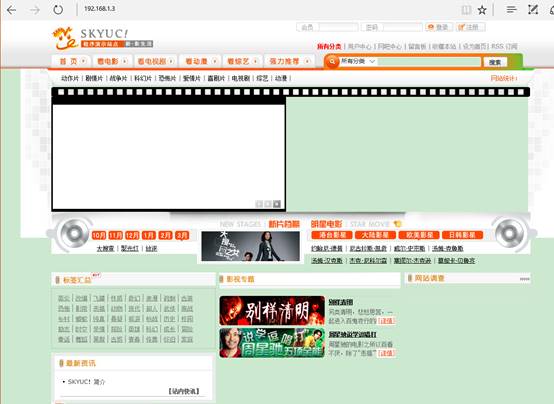The width and height of the screenshot is (554, 404).
Task: Open the 汤姆·克鲁斯 star link
Action: point(448,248)
